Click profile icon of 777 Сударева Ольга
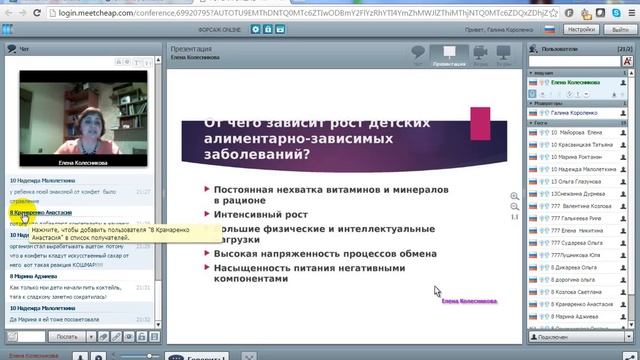This screenshot has width=640, height=360. coord(623,243)
